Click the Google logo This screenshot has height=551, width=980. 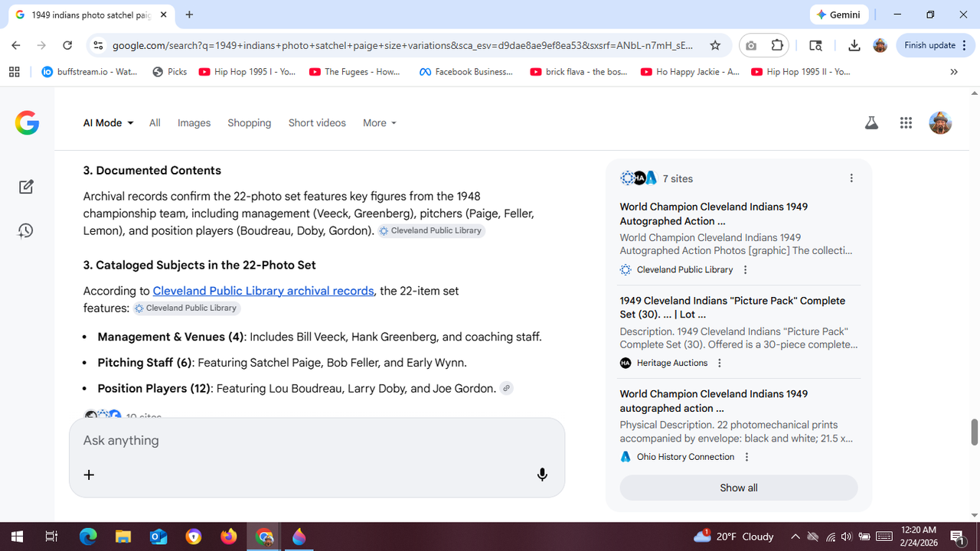(x=27, y=122)
